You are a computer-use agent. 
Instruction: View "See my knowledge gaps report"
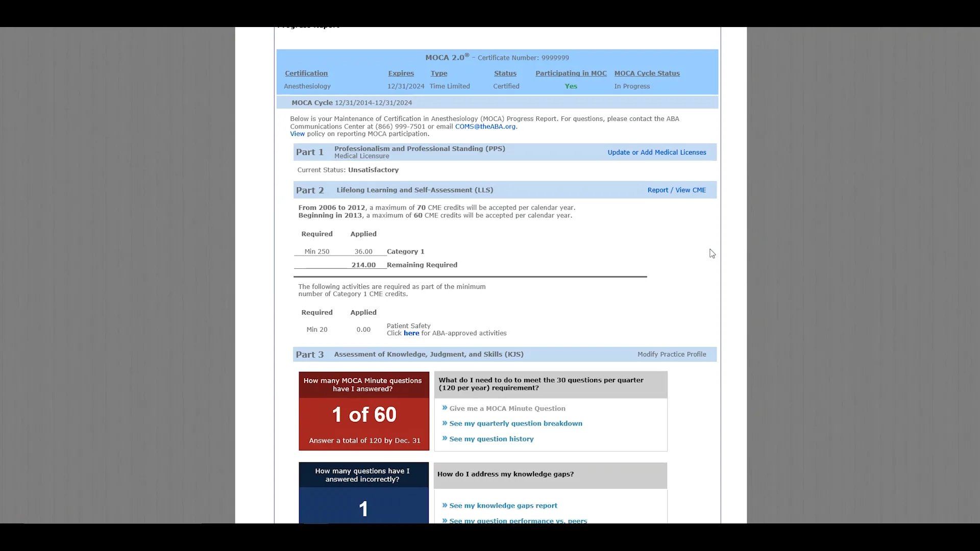(503, 506)
